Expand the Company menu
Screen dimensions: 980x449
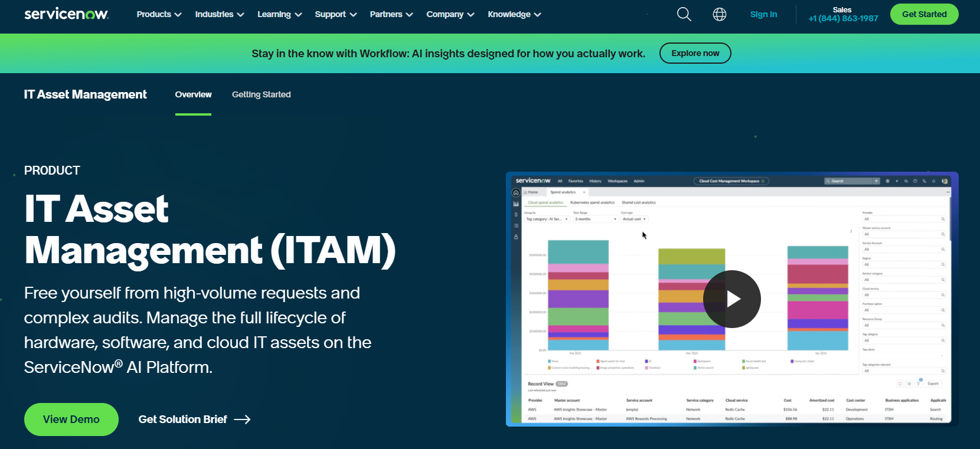tap(450, 14)
